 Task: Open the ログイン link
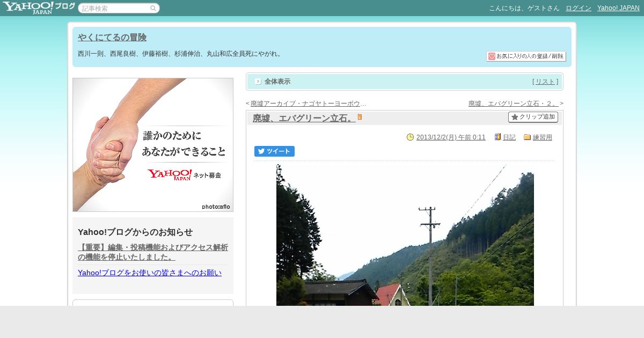579,8
